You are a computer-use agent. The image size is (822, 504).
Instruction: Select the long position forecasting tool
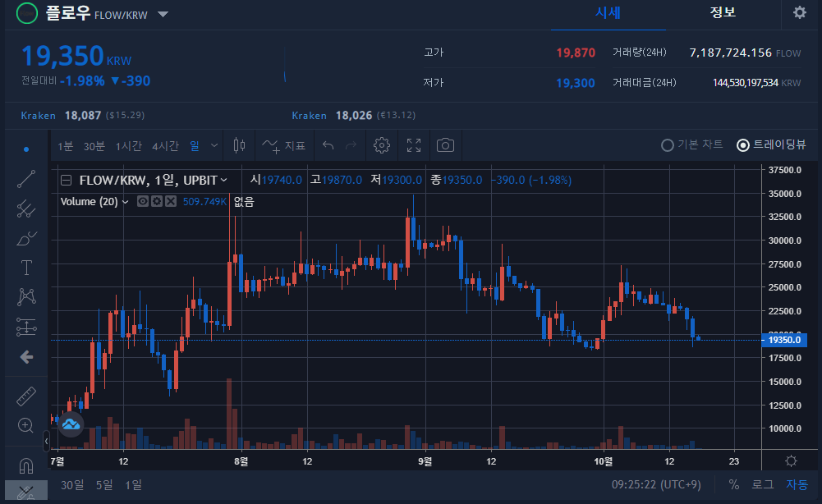coord(26,327)
